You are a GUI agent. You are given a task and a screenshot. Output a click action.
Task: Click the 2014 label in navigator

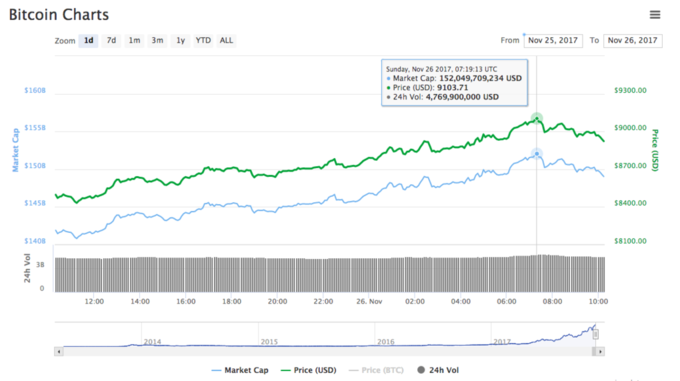[152, 342]
